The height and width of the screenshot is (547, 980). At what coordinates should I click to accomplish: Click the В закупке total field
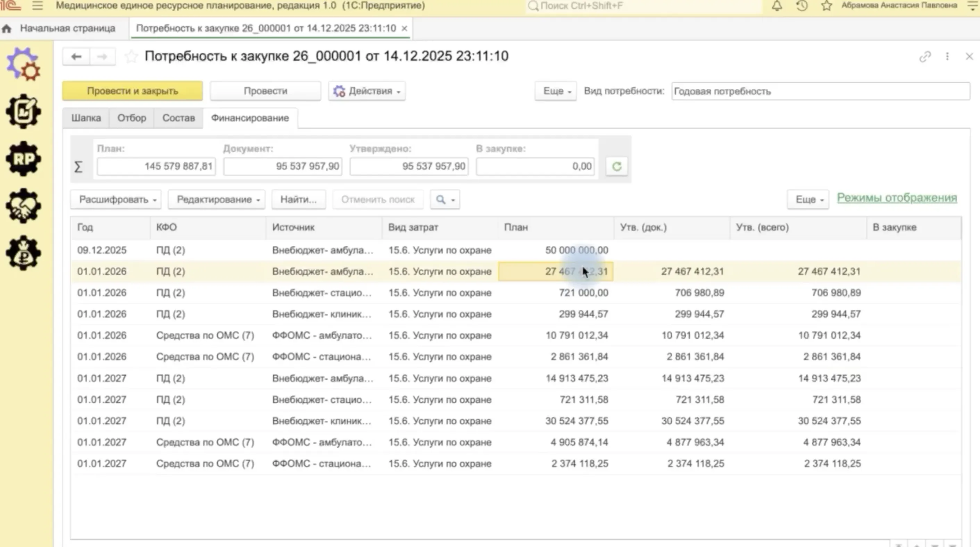(x=535, y=167)
